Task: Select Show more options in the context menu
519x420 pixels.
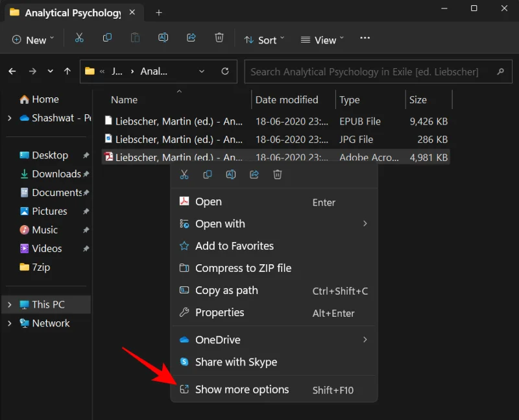Action: [x=241, y=389]
